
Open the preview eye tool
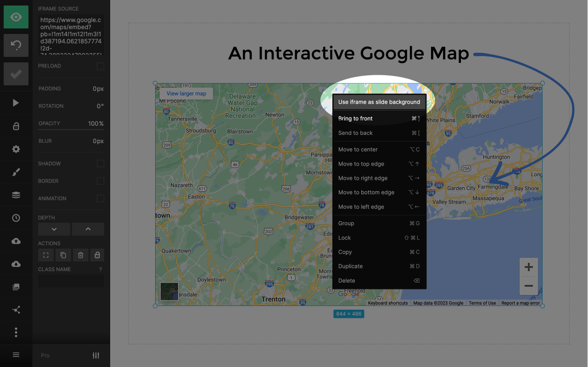click(x=16, y=17)
